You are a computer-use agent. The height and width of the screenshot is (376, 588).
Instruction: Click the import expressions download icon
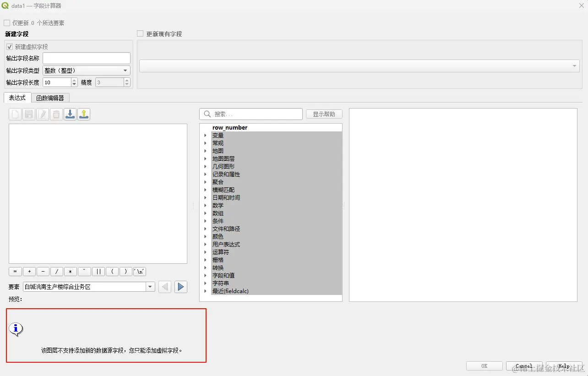pos(70,114)
